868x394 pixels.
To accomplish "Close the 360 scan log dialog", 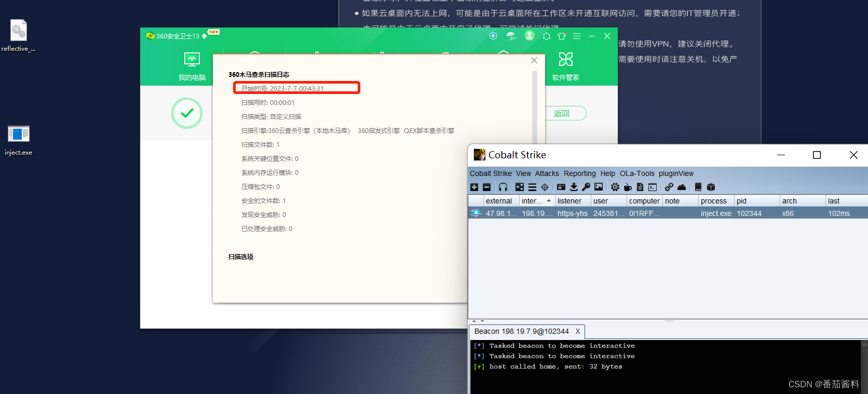I will pos(534,60).
